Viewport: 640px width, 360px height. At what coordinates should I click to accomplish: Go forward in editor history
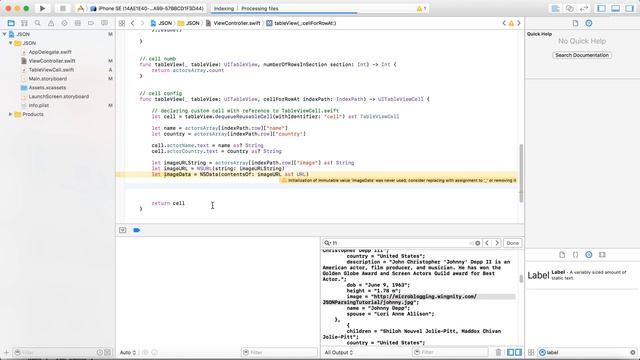pos(142,23)
